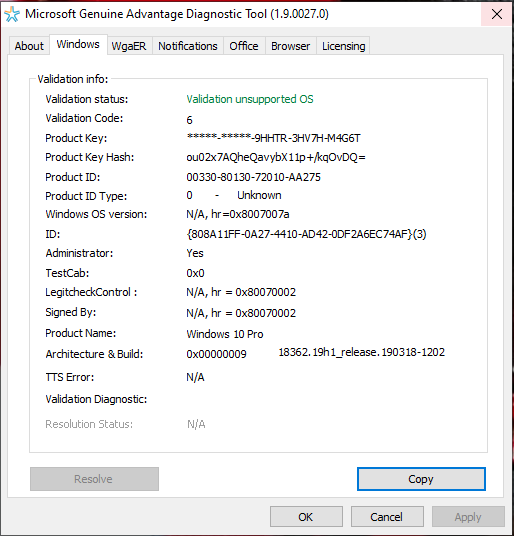View the Licensing tab
Viewport: 514px width, 536px height.
click(343, 46)
